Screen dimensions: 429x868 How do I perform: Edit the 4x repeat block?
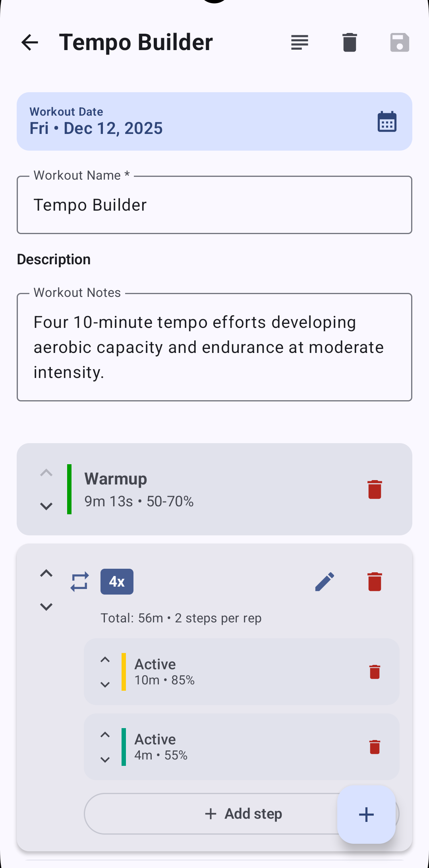[325, 582]
